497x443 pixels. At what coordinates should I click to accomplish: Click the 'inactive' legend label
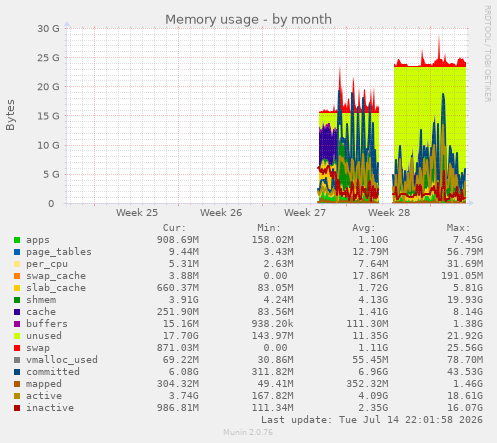tap(50, 408)
